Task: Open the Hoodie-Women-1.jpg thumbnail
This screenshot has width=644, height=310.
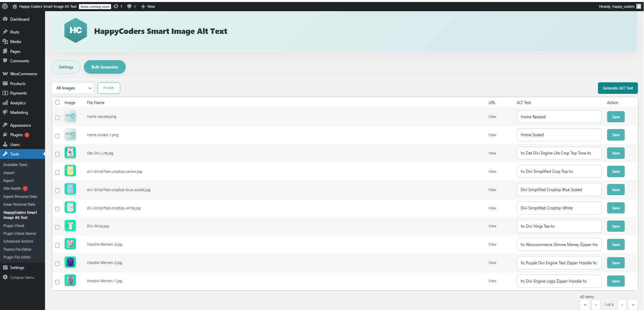Action: click(70, 281)
